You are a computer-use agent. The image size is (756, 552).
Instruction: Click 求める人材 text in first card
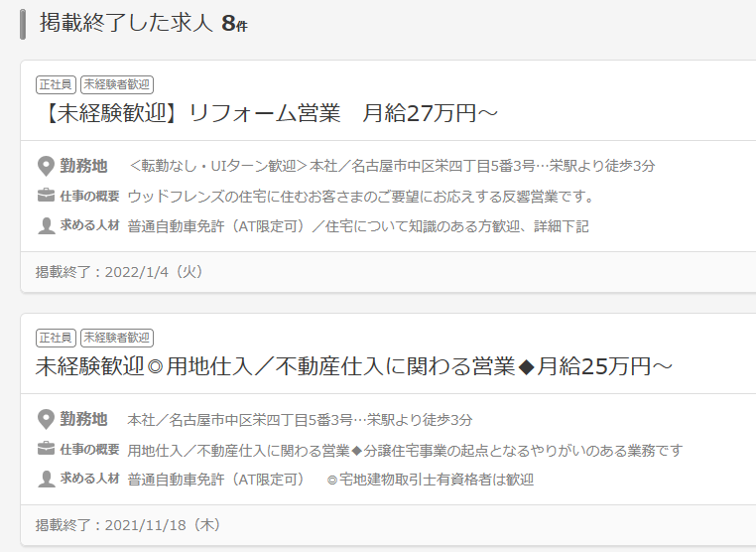click(x=358, y=226)
